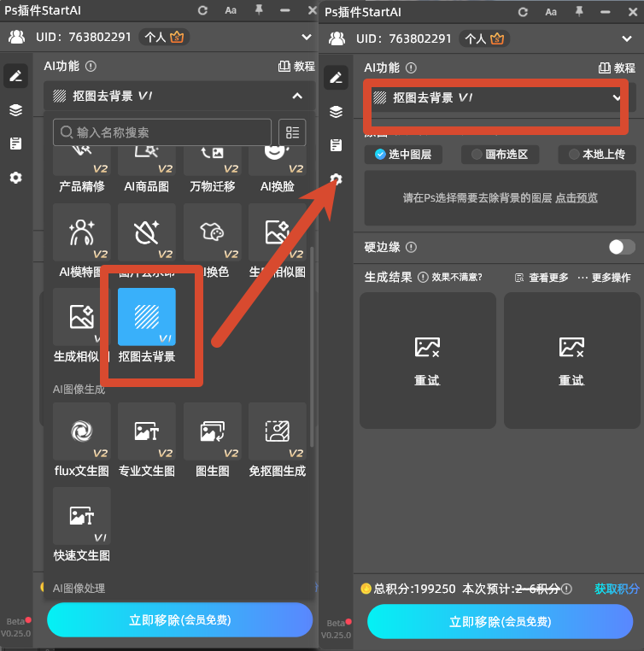The width and height of the screenshot is (644, 651).
Task: Click 个人 membership badge in right panel
Action: [484, 38]
